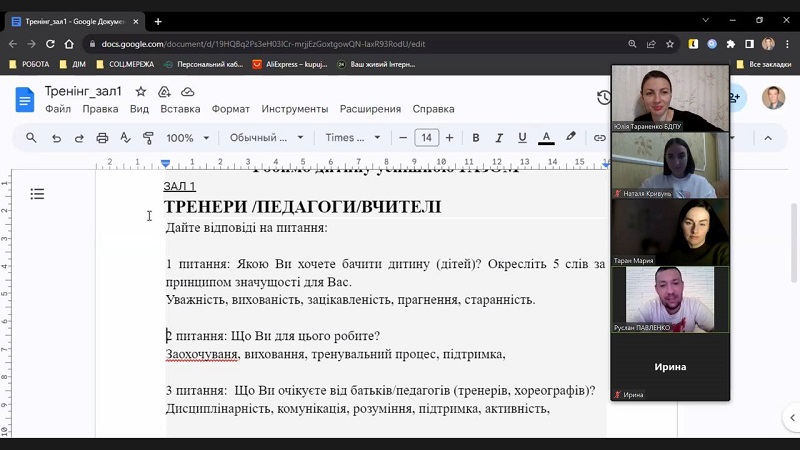Check the cloud save status icon

188,91
